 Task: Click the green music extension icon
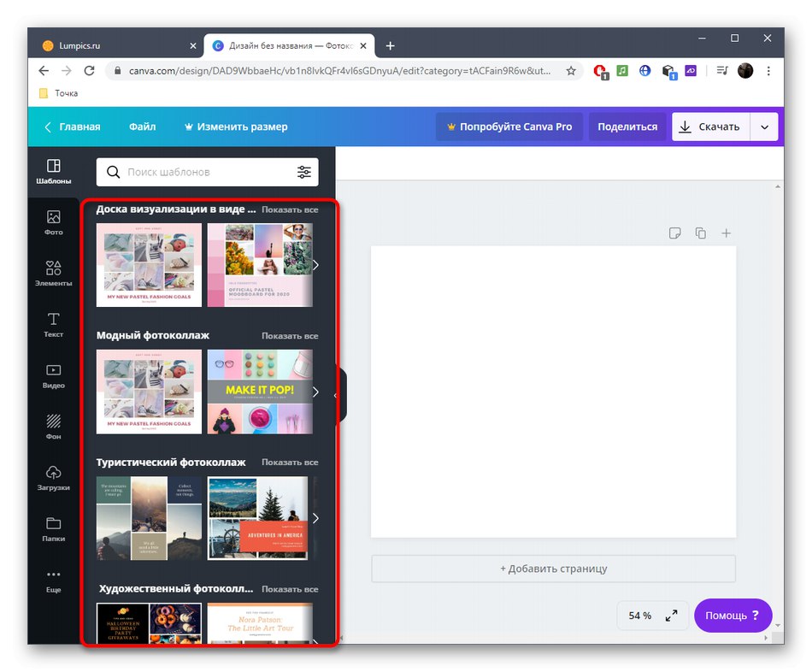pyautogui.click(x=622, y=70)
